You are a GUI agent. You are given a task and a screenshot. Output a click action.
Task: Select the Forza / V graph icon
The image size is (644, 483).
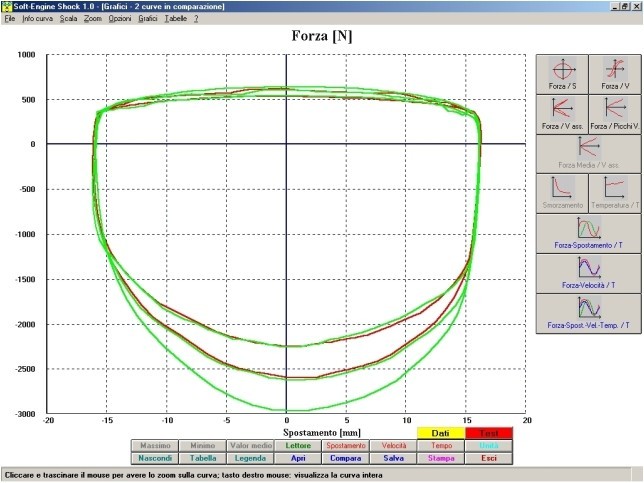614,73
